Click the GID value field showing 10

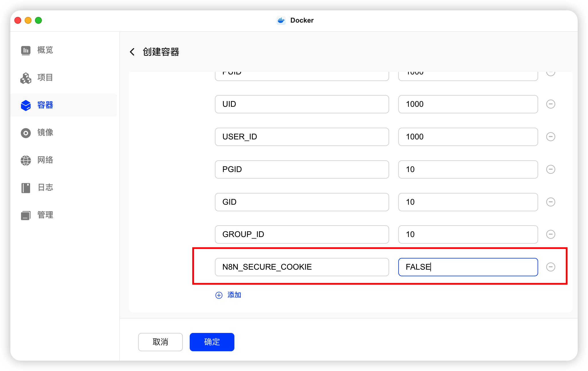(x=468, y=202)
